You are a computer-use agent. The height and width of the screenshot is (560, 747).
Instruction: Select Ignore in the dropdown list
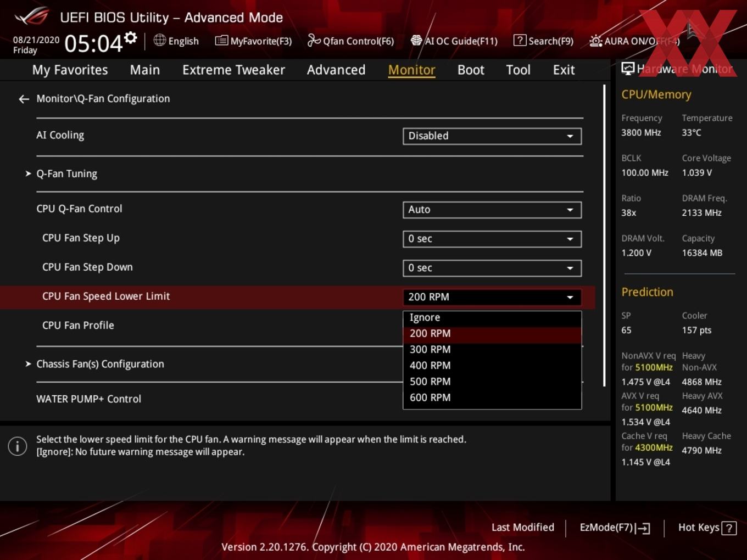click(492, 318)
